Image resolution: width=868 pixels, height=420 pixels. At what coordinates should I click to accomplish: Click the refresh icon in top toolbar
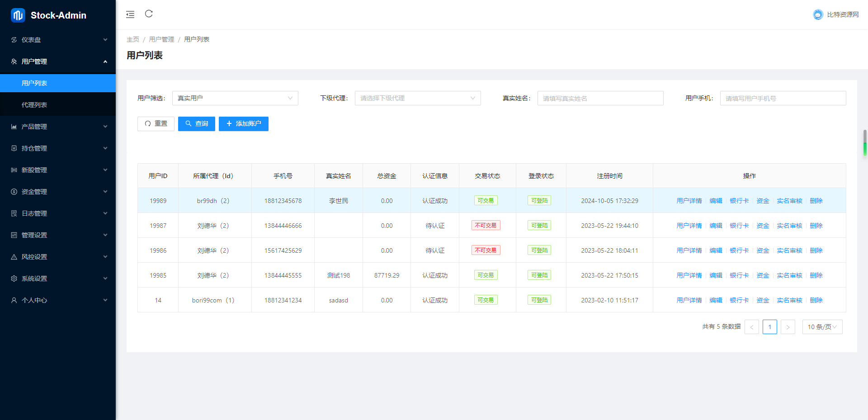coord(149,14)
